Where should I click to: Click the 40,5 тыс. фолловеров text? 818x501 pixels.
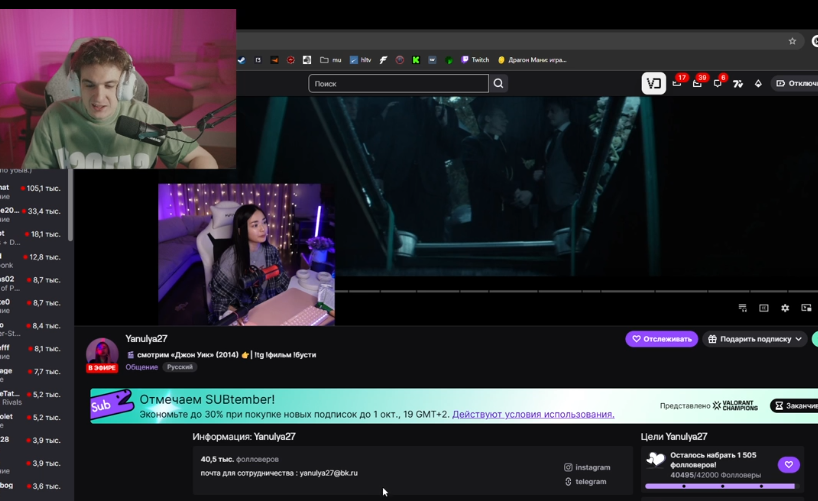pyautogui.click(x=239, y=459)
